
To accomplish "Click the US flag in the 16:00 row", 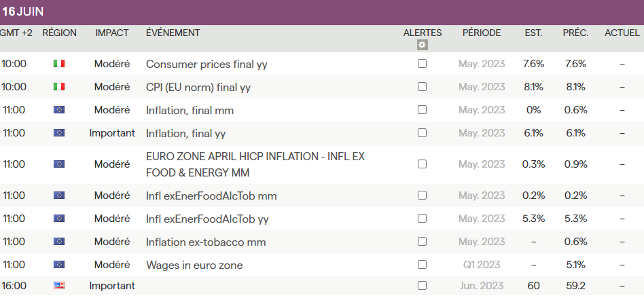I will tap(59, 286).
